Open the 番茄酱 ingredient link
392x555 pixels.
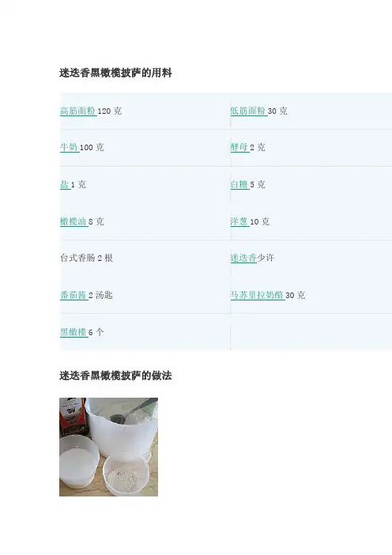pyautogui.click(x=73, y=295)
